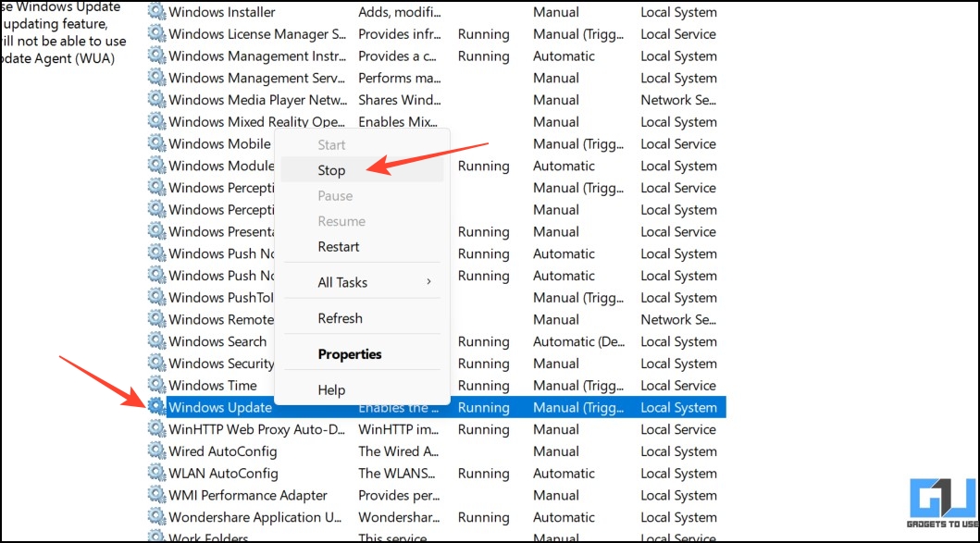This screenshot has width=980, height=543.
Task: Click gear icon of WinHTTP Web Proxy
Action: [156, 428]
